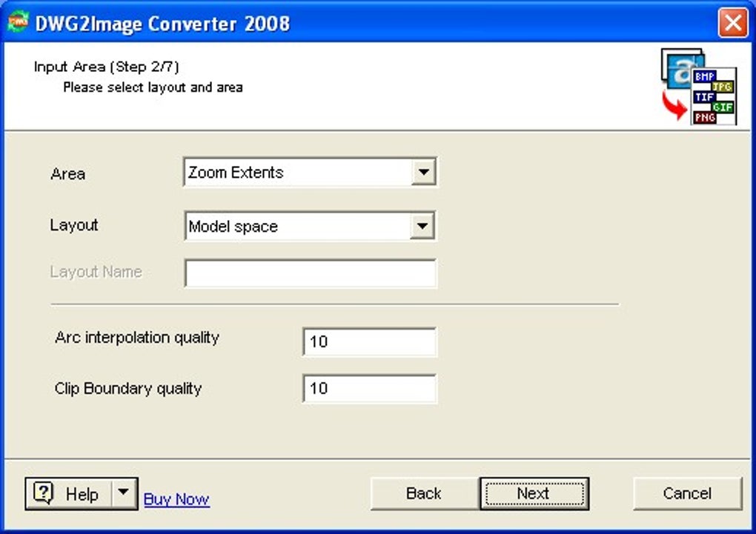Click the DWG2Image title bar program icon

pyautogui.click(x=21, y=20)
